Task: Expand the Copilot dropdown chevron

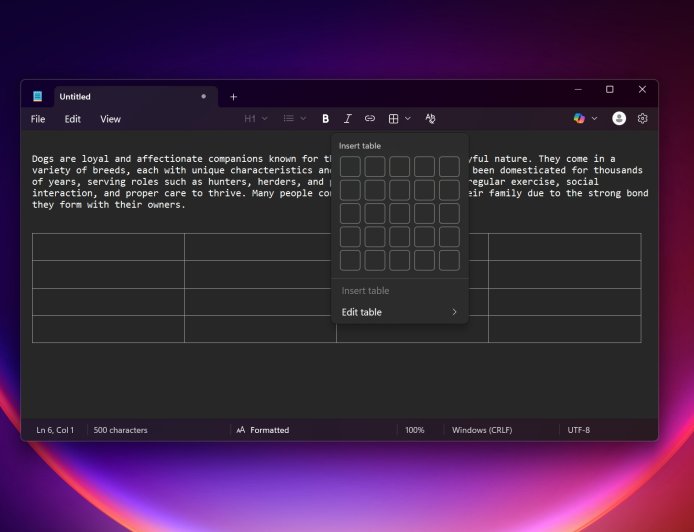Action: click(x=594, y=119)
